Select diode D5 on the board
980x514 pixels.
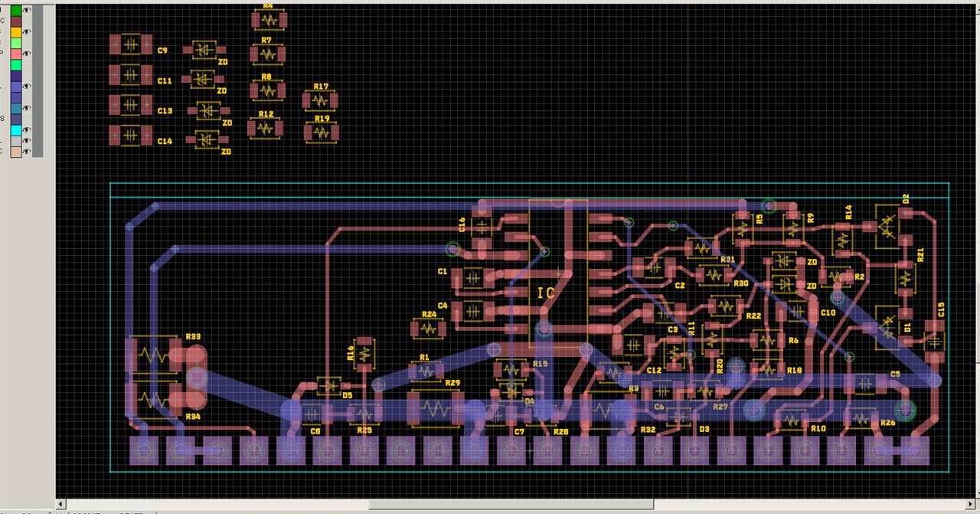(331, 386)
